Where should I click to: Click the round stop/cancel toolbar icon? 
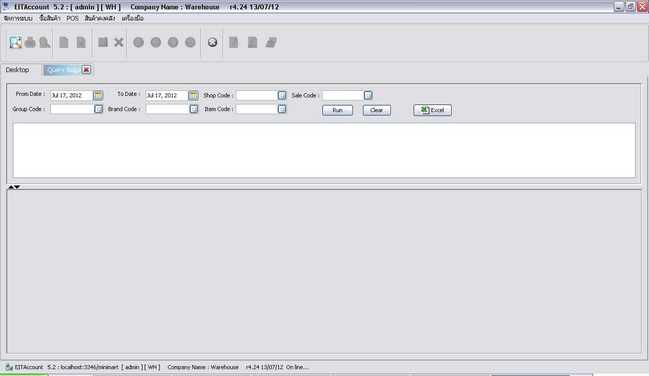tap(212, 42)
